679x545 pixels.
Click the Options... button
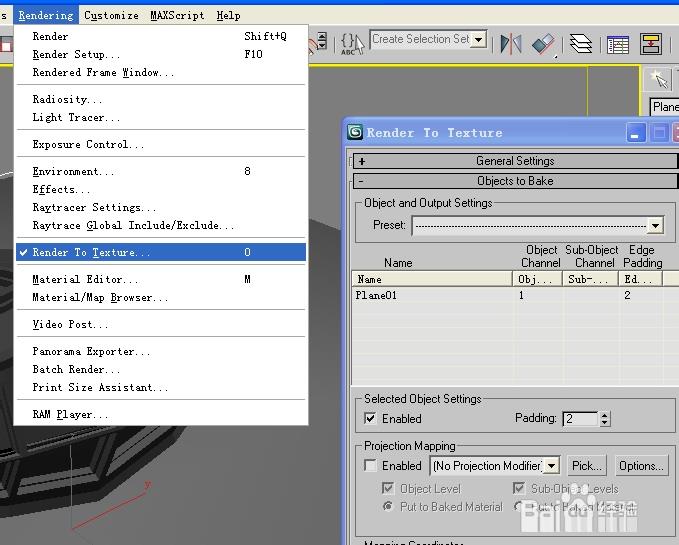[641, 466]
